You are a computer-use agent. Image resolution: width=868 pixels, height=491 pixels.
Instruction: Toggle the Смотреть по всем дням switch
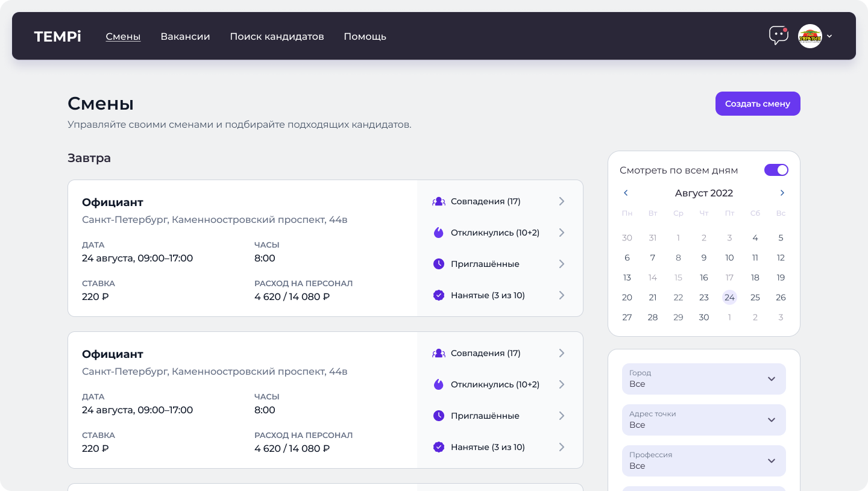point(776,170)
